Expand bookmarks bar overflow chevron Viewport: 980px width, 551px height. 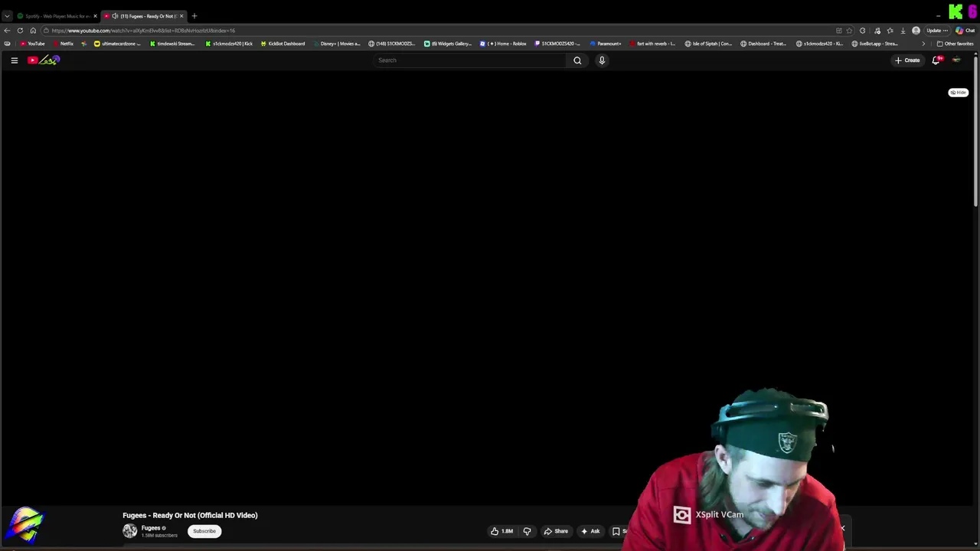click(923, 44)
